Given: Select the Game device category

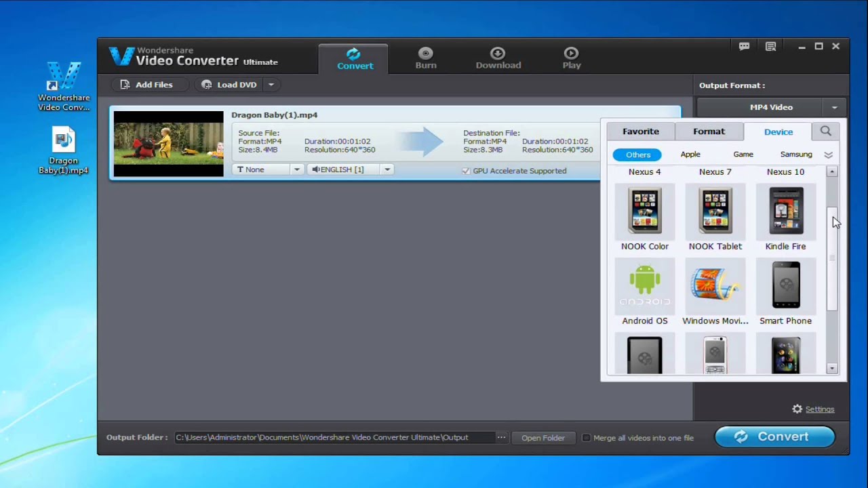Looking at the screenshot, I should click(743, 155).
